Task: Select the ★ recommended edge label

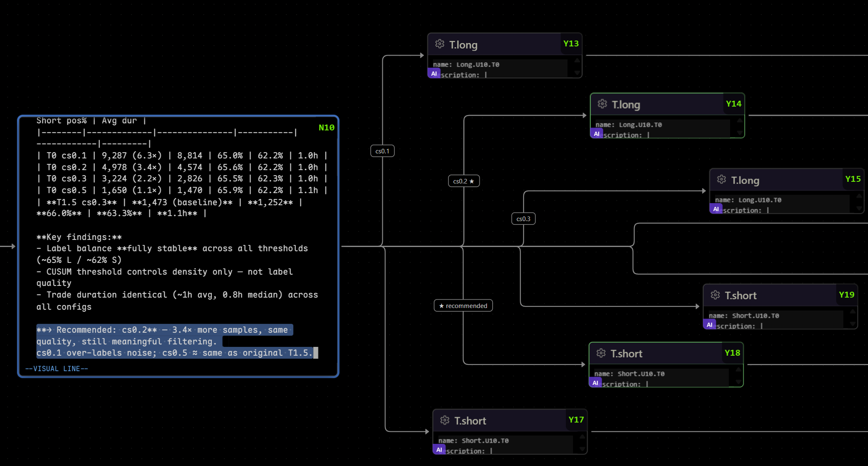Action: coord(463,306)
